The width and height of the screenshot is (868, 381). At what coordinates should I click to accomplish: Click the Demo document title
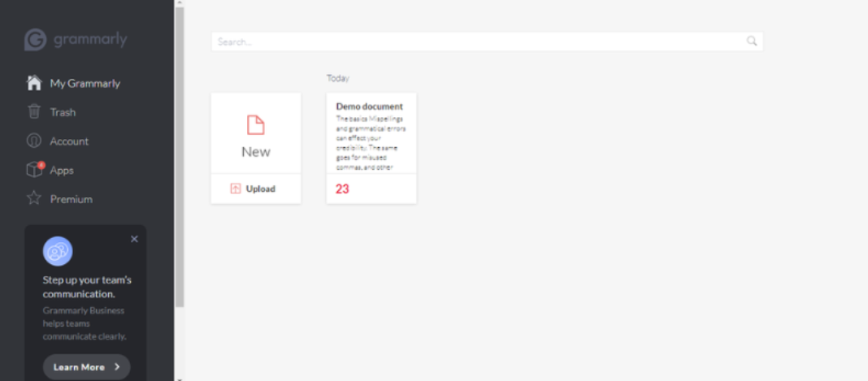pos(369,106)
